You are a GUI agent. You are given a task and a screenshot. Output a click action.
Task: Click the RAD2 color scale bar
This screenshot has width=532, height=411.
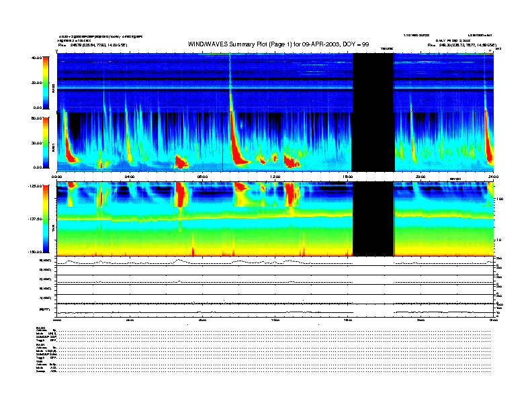46,83
